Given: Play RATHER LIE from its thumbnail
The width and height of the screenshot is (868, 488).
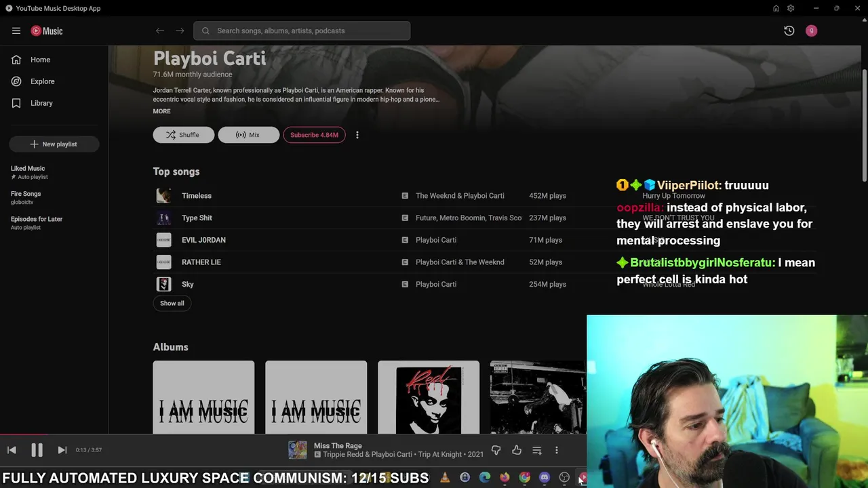Looking at the screenshot, I should (x=163, y=262).
